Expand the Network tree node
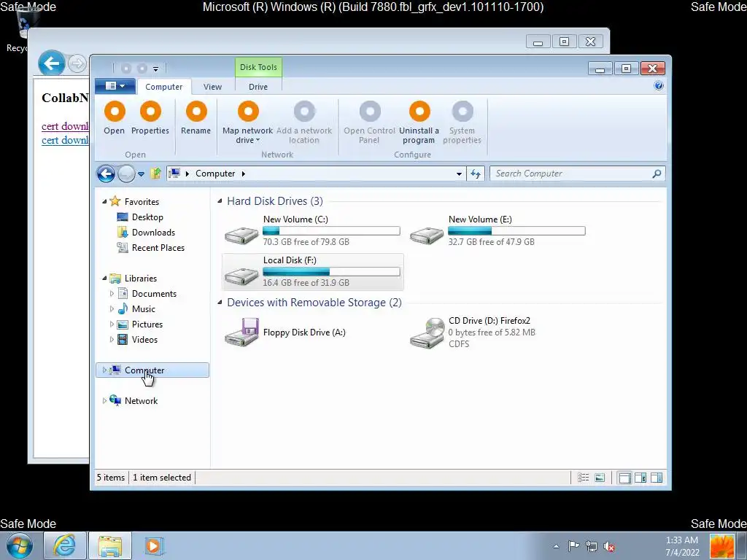Image resolution: width=747 pixels, height=560 pixels. (104, 401)
